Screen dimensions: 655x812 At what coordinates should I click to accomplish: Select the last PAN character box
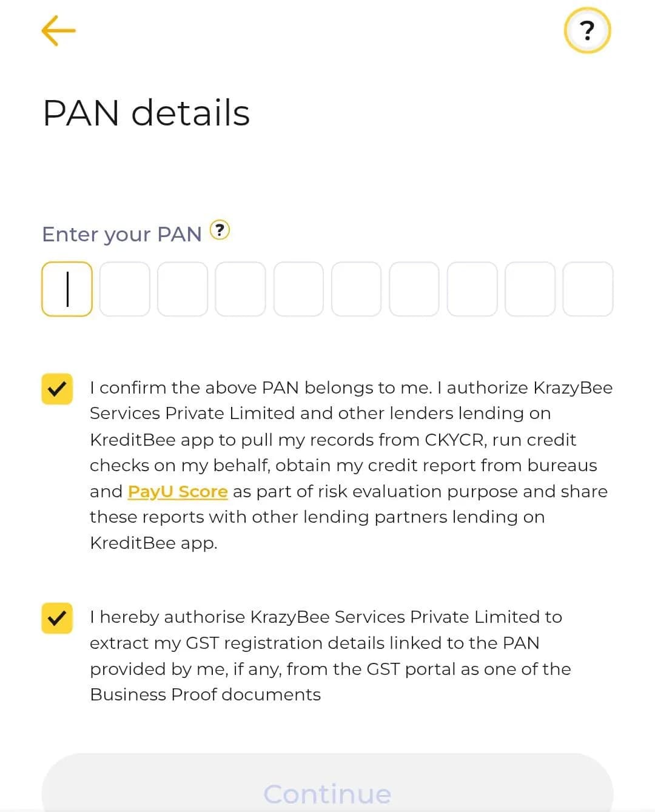coord(588,289)
